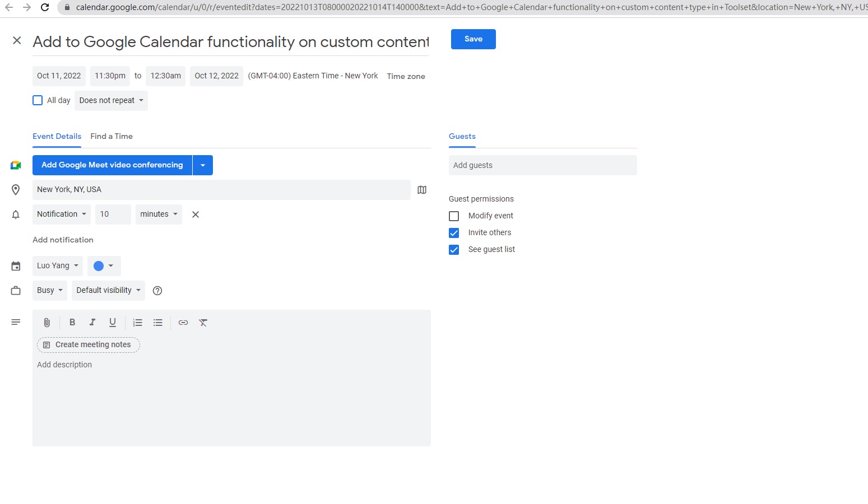Uncheck Invite others guest permission
This screenshot has width=868, height=504.
point(454,233)
